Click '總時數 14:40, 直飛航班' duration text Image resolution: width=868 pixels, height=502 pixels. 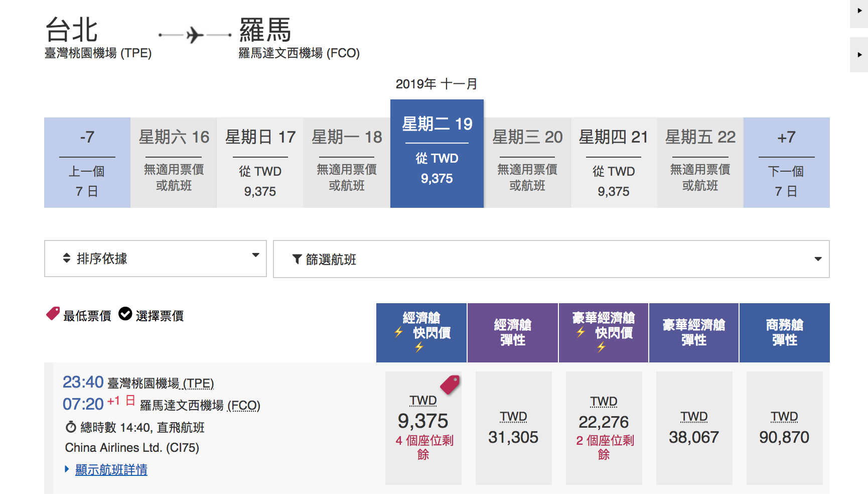coord(142,427)
